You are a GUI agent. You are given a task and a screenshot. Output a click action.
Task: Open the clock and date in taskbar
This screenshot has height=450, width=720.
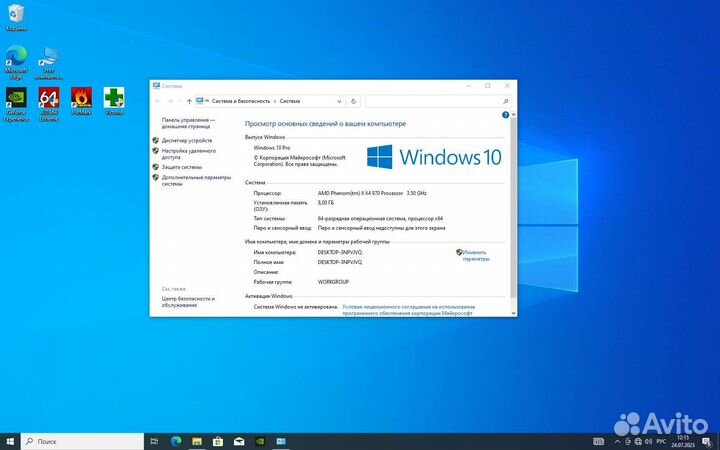[683, 441]
